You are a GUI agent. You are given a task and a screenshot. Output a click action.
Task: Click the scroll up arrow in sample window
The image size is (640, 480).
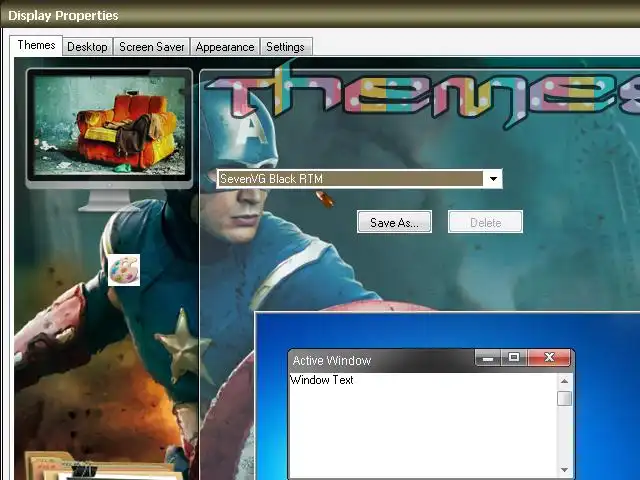click(x=564, y=381)
